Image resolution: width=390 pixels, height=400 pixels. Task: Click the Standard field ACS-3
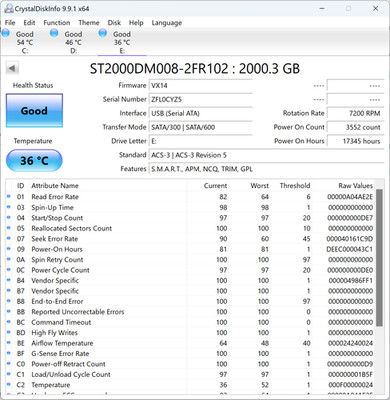click(x=266, y=155)
